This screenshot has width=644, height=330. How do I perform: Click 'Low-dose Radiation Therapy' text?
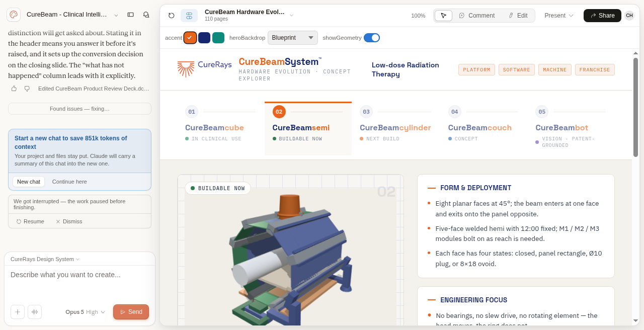click(406, 69)
